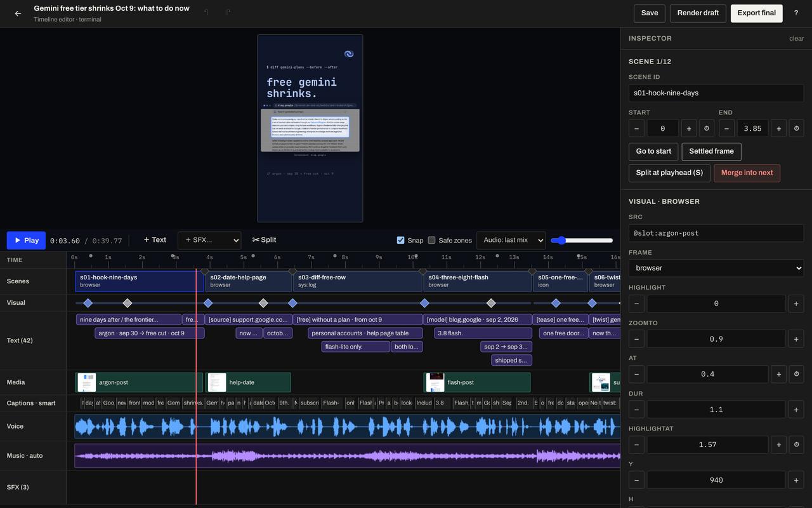812x508 pixels.
Task: Select the white Visual keyframe under s02-date-help-page
Action: (263, 303)
